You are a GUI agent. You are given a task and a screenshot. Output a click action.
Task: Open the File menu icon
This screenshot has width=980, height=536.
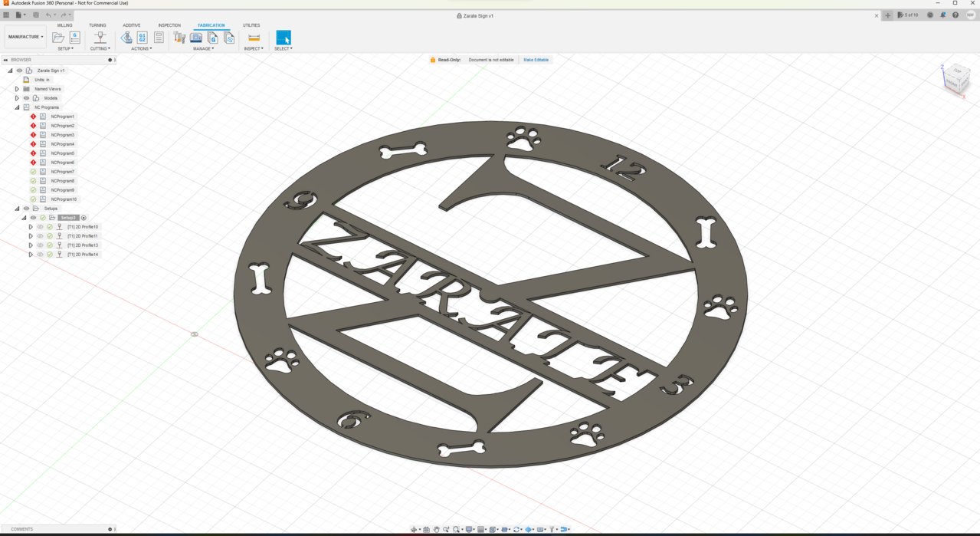[18, 15]
